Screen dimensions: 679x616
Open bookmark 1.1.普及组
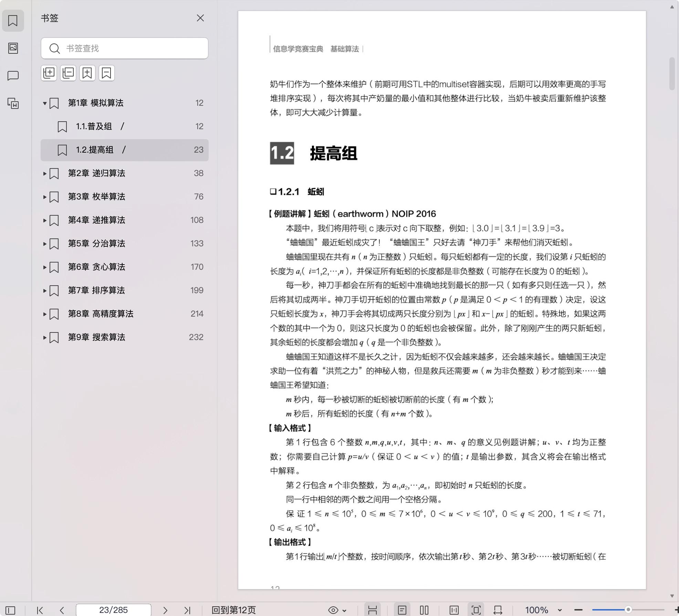click(x=125, y=126)
